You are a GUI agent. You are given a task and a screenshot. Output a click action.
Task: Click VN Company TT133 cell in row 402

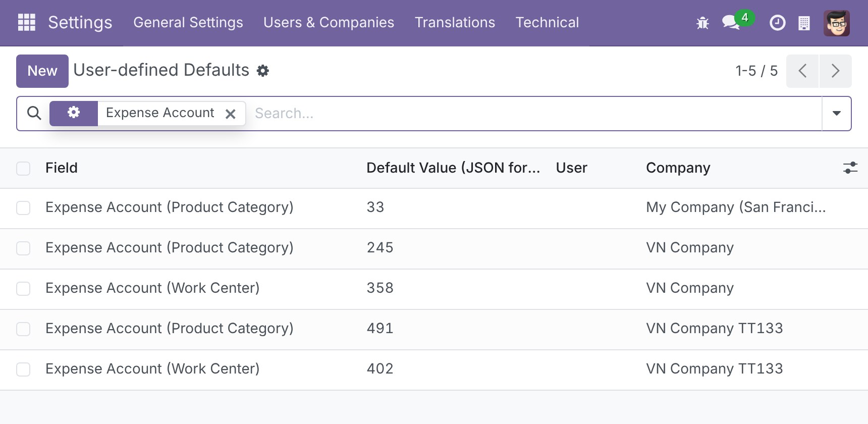pyautogui.click(x=715, y=368)
